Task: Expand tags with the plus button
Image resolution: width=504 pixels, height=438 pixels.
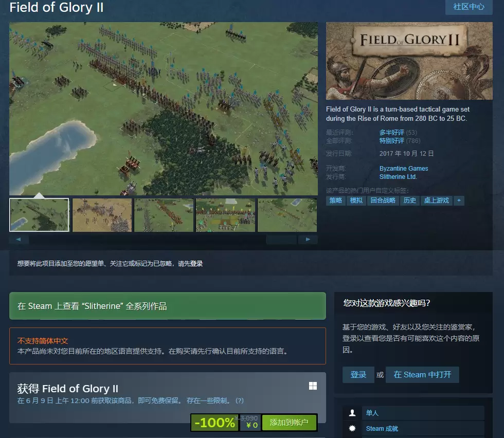Action: pos(459,200)
